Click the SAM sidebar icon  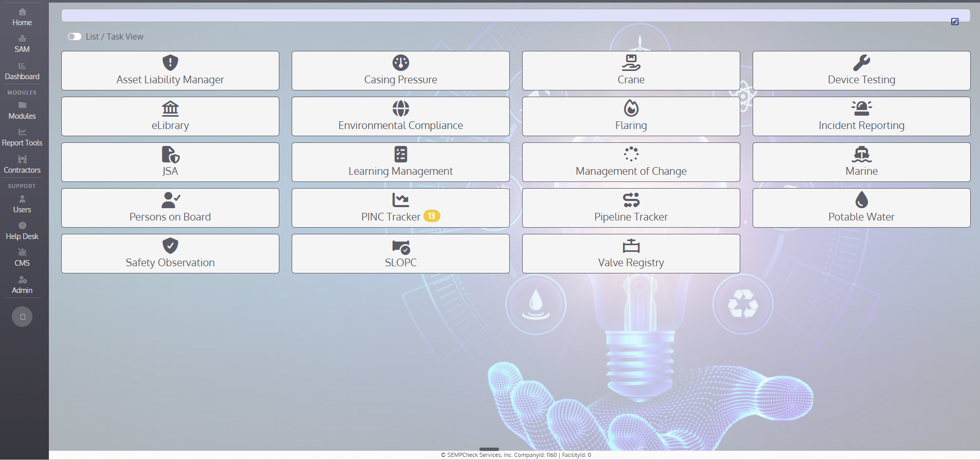coord(22,39)
